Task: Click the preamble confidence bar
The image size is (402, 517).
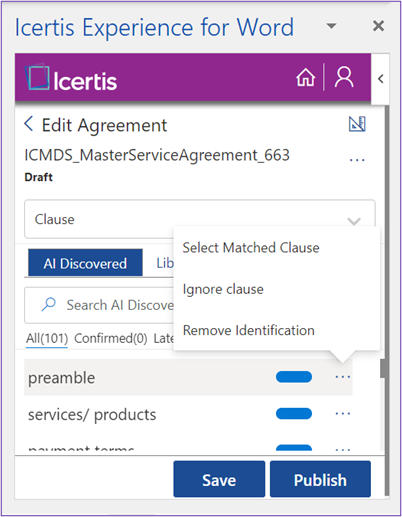Action: pos(294,377)
